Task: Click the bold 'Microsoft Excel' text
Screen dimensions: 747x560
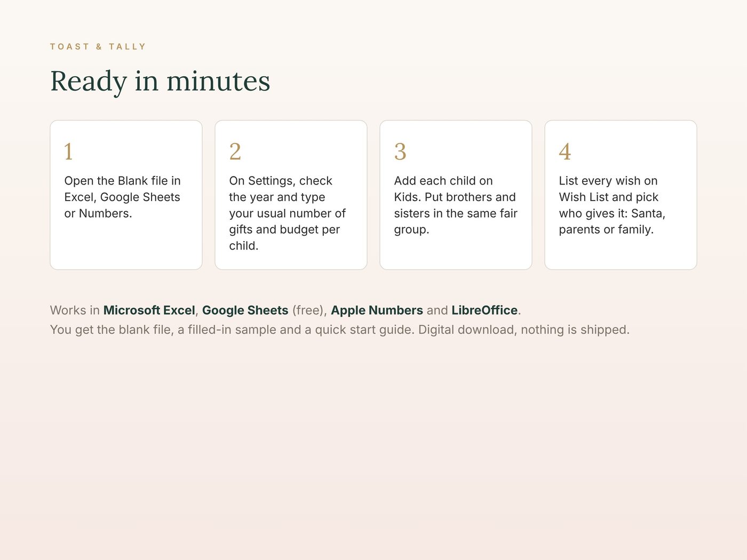Action: 149,310
